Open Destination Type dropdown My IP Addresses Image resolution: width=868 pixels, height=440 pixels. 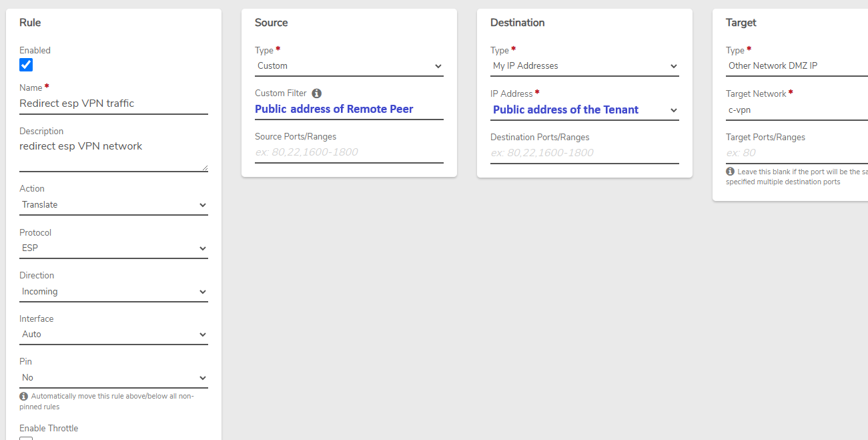tap(584, 66)
